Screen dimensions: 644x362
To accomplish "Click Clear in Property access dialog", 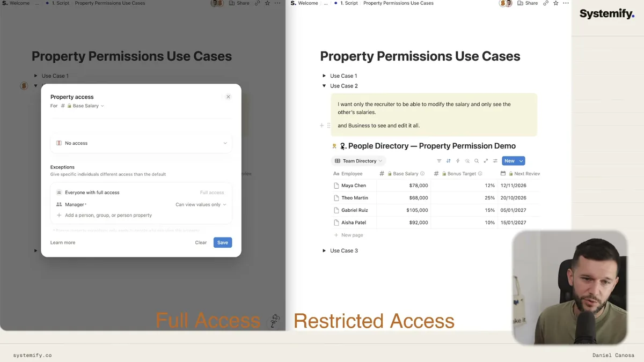I will (x=201, y=242).
